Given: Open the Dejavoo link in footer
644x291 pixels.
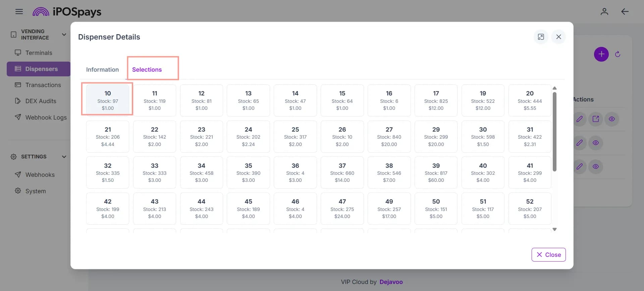Looking at the screenshot, I should click(391, 282).
